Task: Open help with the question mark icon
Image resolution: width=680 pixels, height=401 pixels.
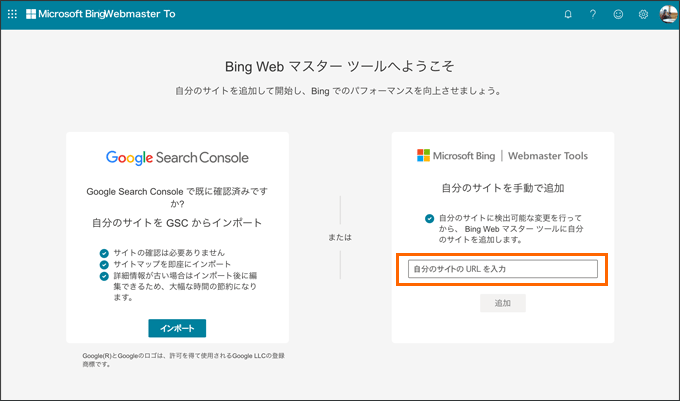Action: tap(593, 15)
